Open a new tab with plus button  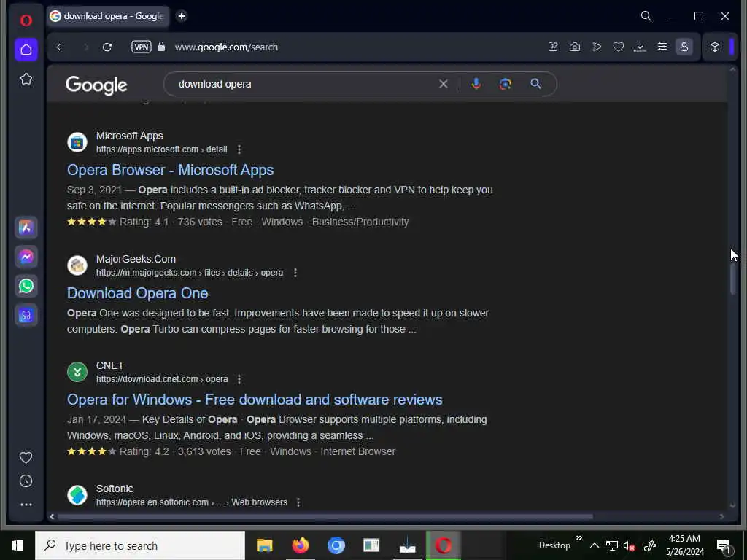tap(182, 16)
